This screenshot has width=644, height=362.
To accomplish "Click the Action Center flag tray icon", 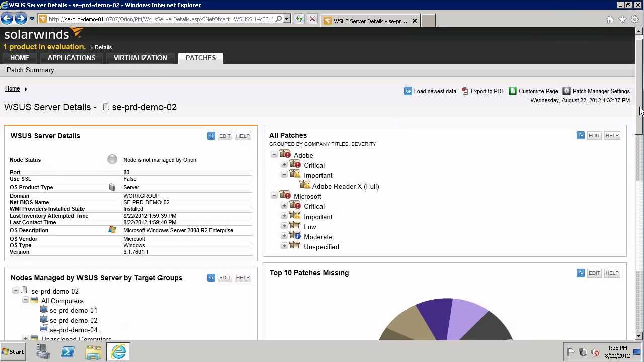I will [571, 352].
